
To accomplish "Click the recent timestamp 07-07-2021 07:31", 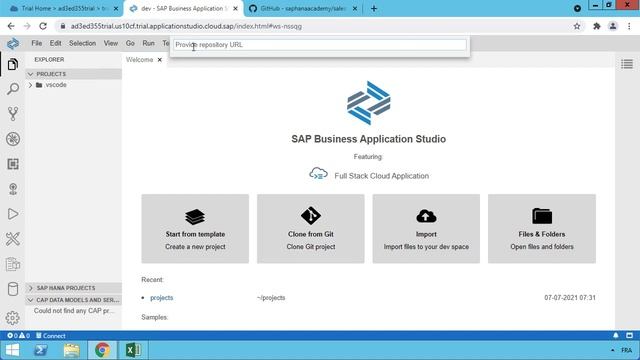I will 570,298.
